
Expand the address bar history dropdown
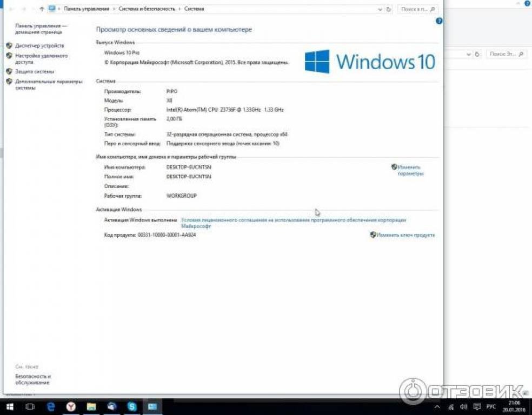click(380, 10)
